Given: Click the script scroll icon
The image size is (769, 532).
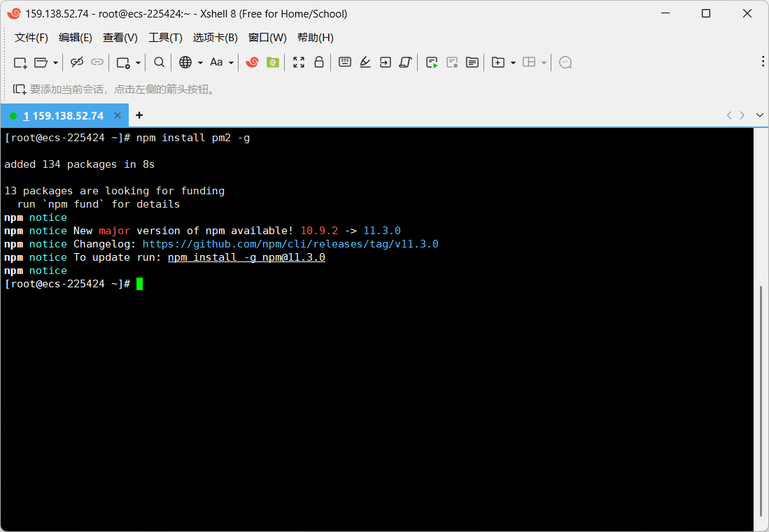Looking at the screenshot, I should tap(406, 62).
